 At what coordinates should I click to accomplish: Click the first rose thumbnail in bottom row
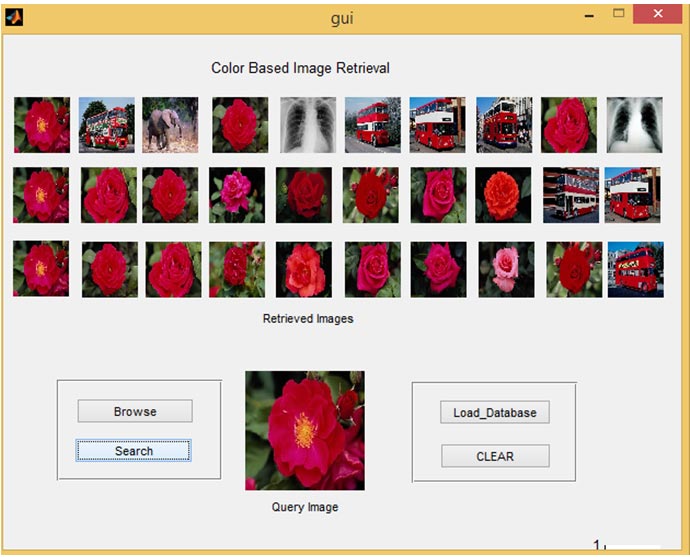click(41, 269)
